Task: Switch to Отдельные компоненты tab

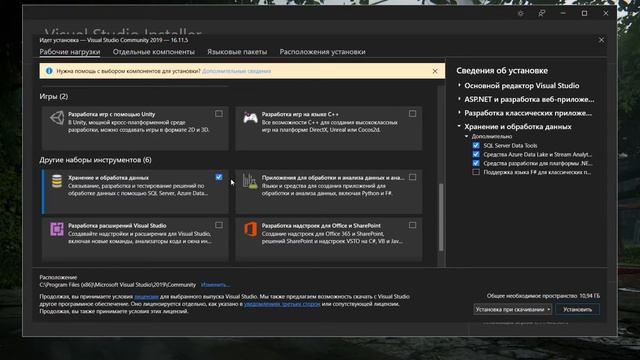Action: click(154, 52)
